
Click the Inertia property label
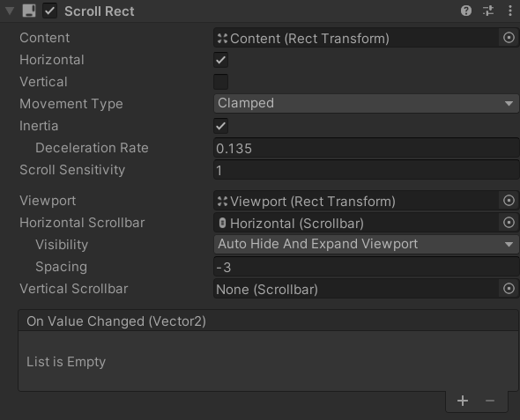tap(39, 126)
